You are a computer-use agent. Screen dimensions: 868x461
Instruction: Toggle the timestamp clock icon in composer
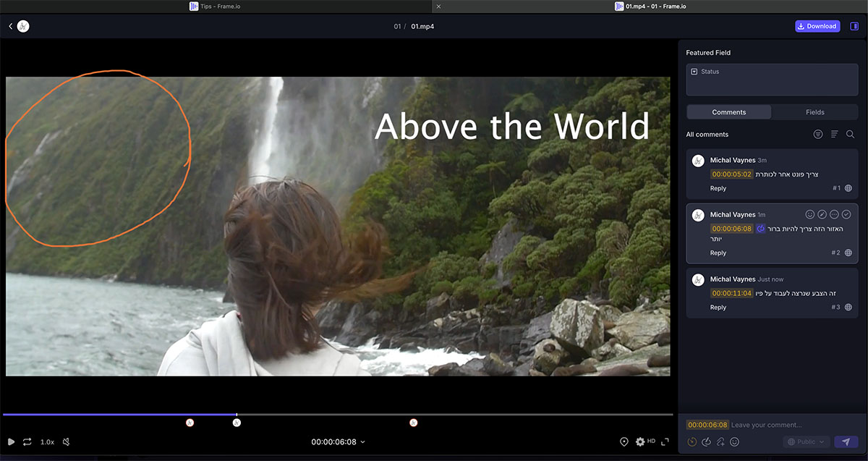pos(692,442)
